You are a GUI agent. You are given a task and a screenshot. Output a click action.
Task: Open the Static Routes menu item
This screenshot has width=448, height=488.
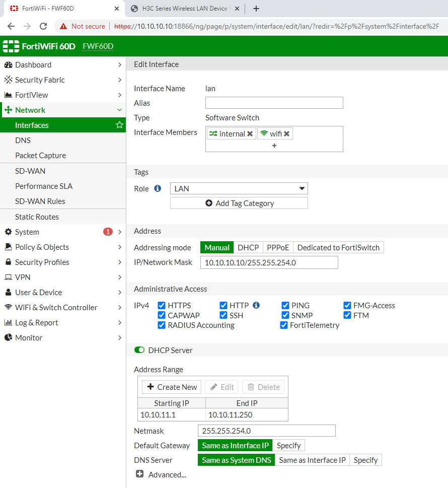pos(37,217)
